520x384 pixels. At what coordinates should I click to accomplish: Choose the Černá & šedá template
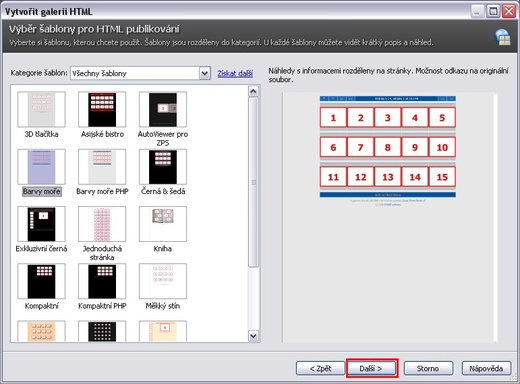(x=163, y=167)
